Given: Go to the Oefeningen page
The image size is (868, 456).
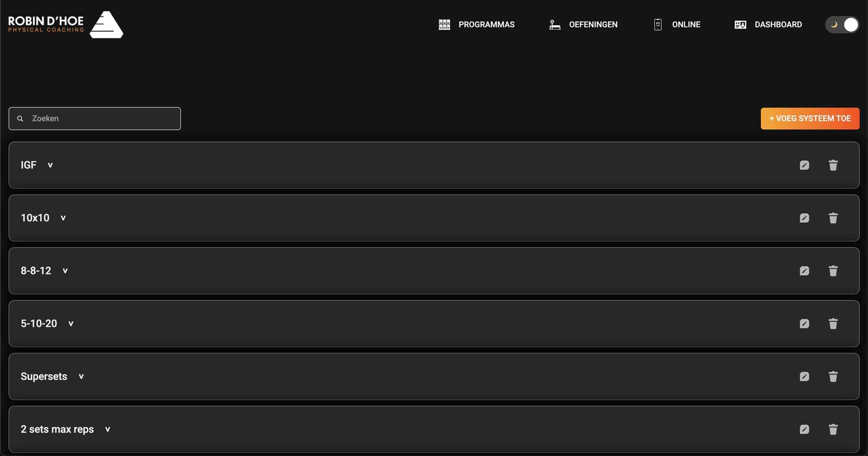Looking at the screenshot, I should pyautogui.click(x=583, y=25).
